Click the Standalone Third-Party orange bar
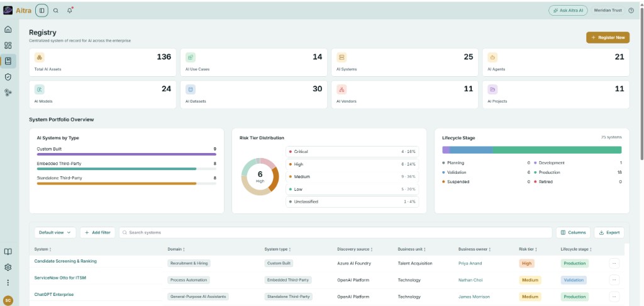The width and height of the screenshot is (644, 306). click(116, 183)
